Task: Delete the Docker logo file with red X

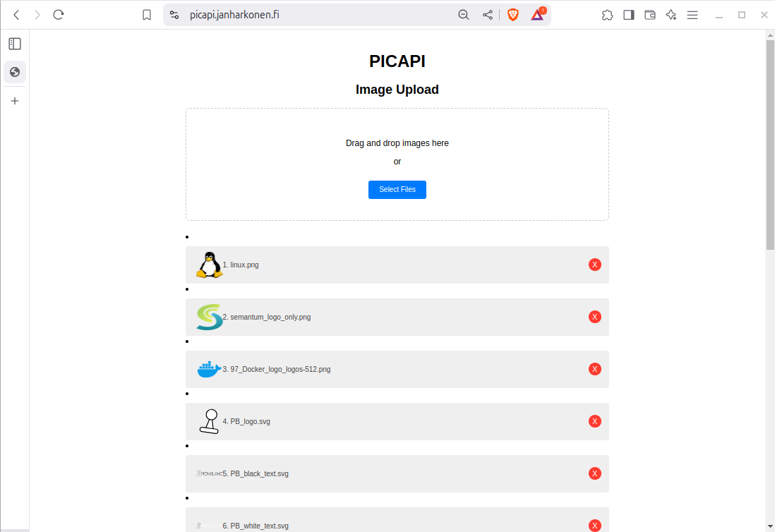Action: (594, 369)
